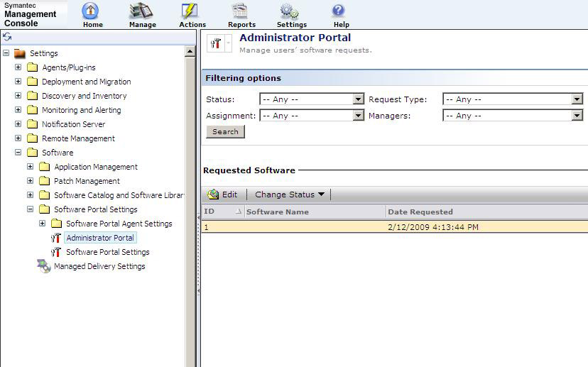Open the Manage menu icon
588x367 pixels.
tap(141, 11)
